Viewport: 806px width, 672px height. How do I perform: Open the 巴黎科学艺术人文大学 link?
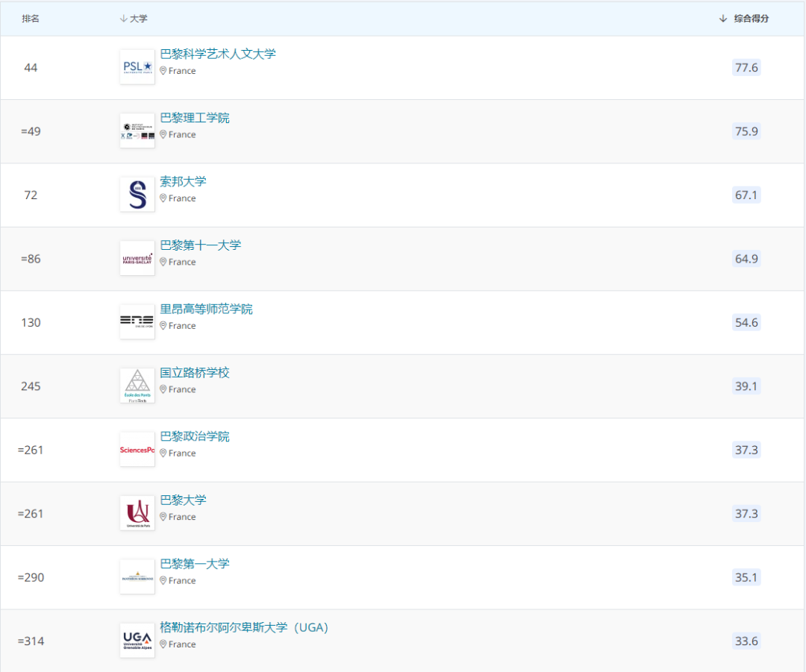(x=218, y=54)
